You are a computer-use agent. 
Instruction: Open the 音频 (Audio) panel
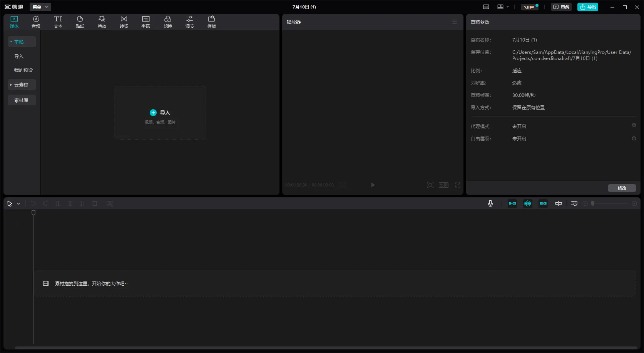click(36, 22)
